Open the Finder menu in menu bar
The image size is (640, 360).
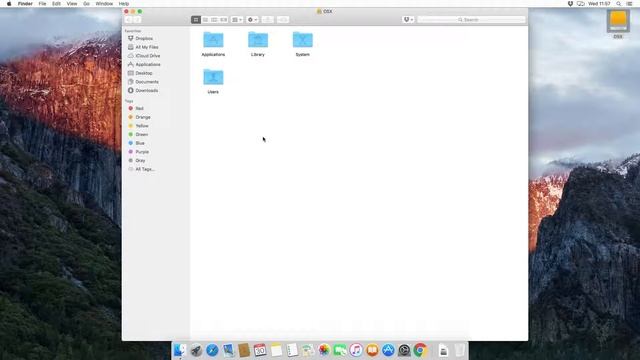[x=25, y=4]
